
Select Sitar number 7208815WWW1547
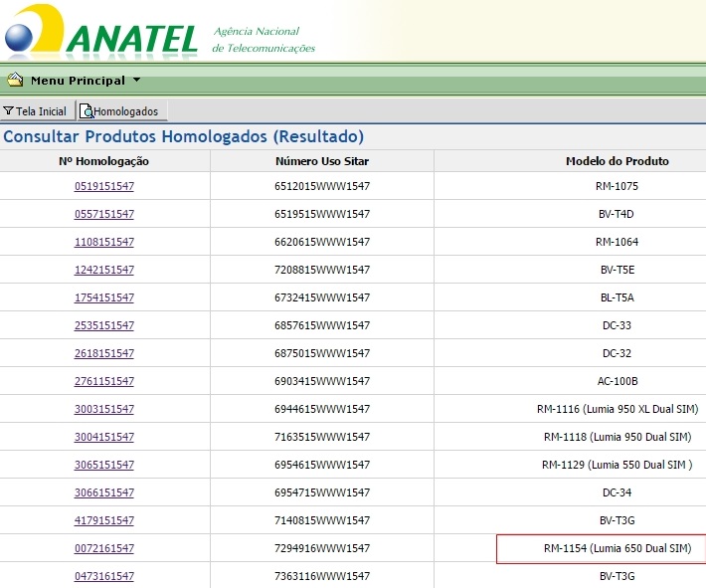coord(322,270)
